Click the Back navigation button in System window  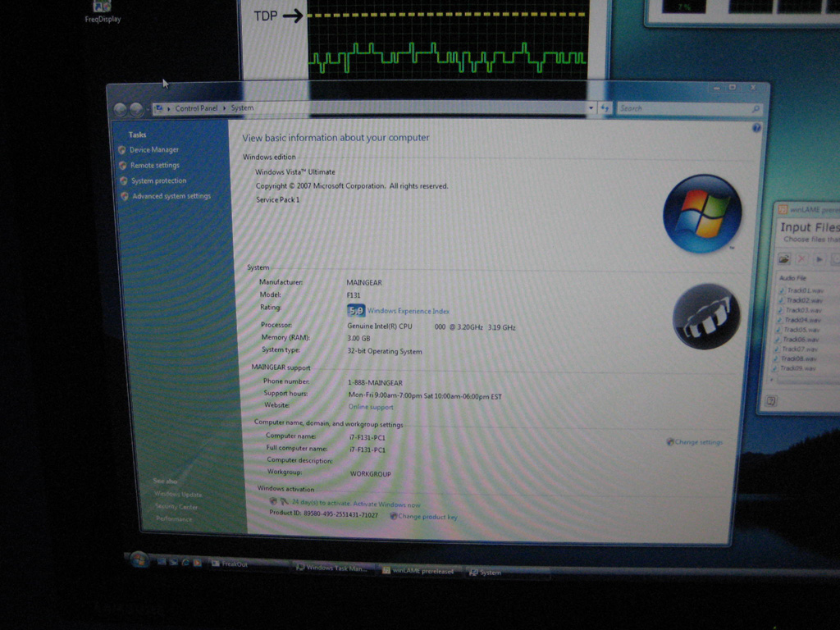coord(121,110)
